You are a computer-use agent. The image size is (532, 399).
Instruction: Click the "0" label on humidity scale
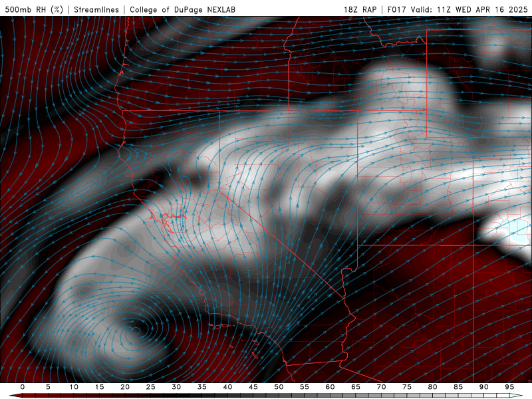(23, 387)
